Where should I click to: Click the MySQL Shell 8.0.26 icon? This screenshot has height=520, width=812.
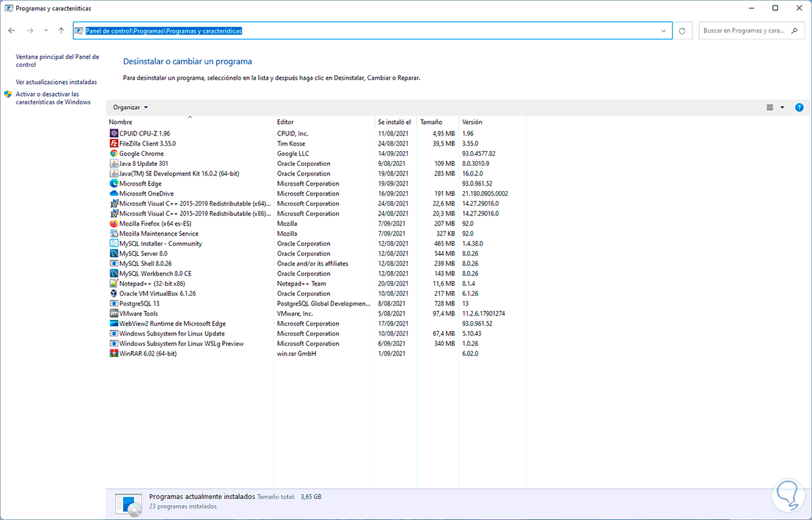click(114, 263)
